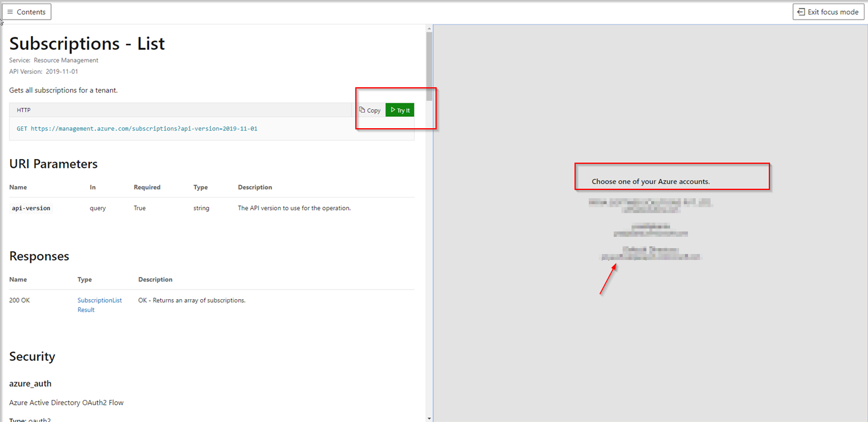Select the second blurred Azure account

coord(651,230)
